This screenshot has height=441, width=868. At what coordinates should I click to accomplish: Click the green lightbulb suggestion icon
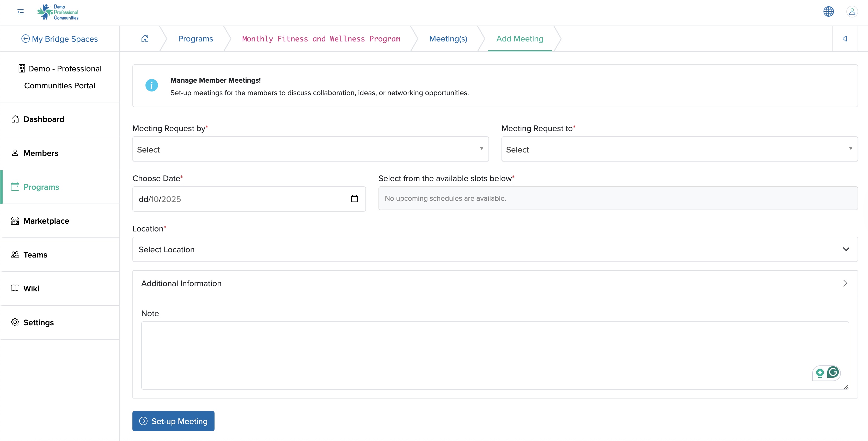(x=820, y=373)
